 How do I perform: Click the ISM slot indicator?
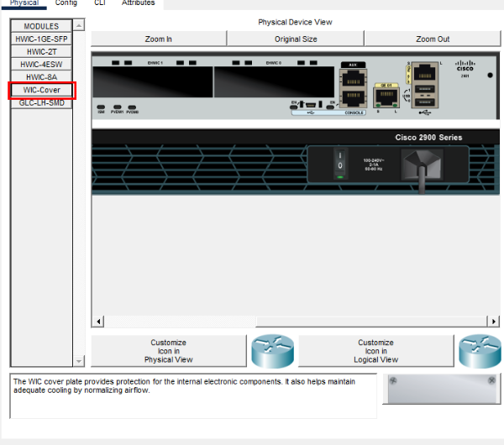coord(101,107)
